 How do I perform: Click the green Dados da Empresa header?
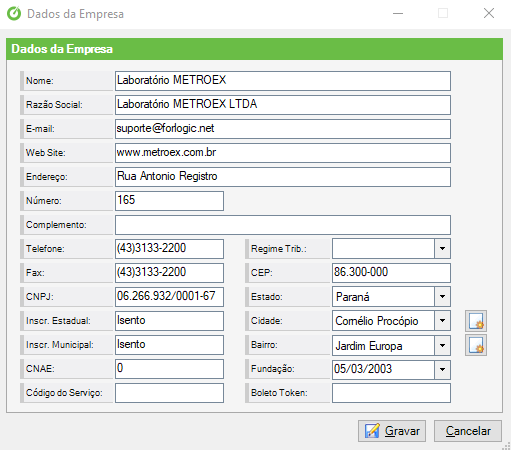tap(254, 49)
